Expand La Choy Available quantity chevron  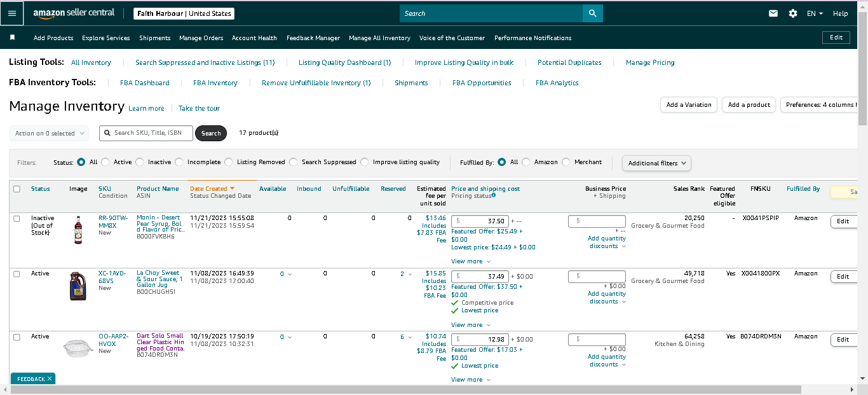pyautogui.click(x=290, y=274)
